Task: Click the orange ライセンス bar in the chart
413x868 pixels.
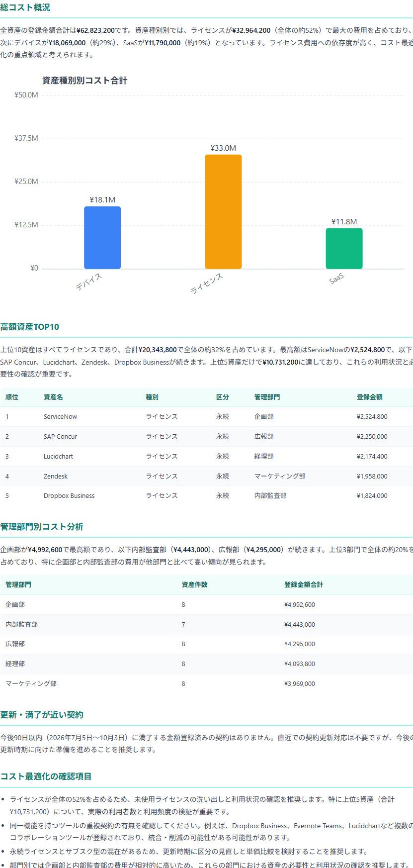Action: [223, 211]
